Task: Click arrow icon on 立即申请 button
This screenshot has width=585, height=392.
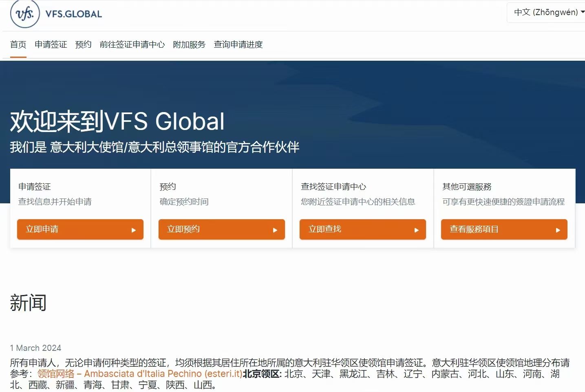Action: (x=134, y=230)
